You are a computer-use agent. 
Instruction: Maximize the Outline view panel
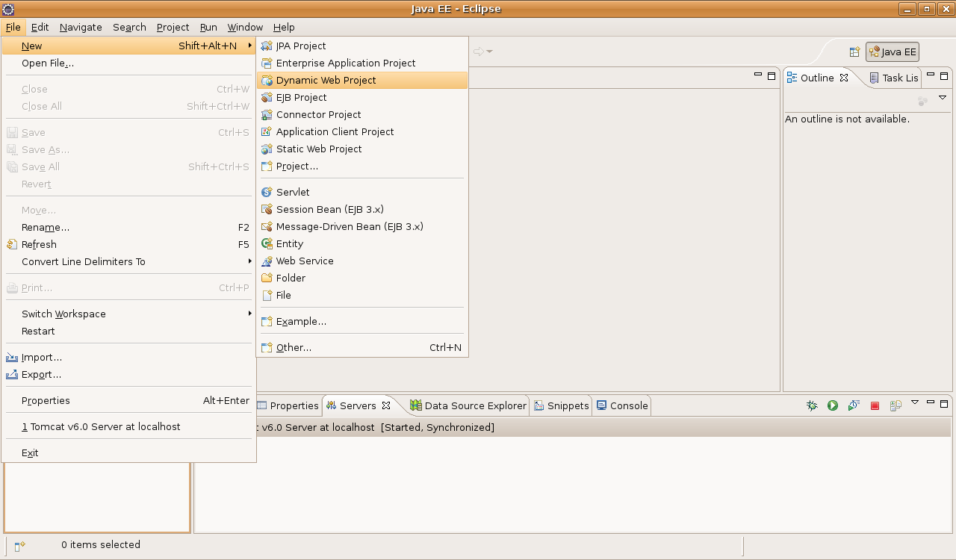click(944, 75)
